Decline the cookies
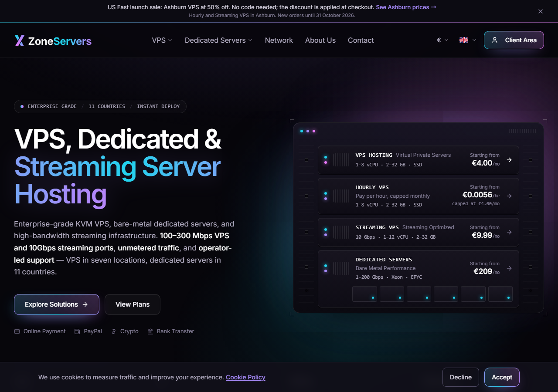Image resolution: width=558 pixels, height=392 pixels. [x=461, y=377]
